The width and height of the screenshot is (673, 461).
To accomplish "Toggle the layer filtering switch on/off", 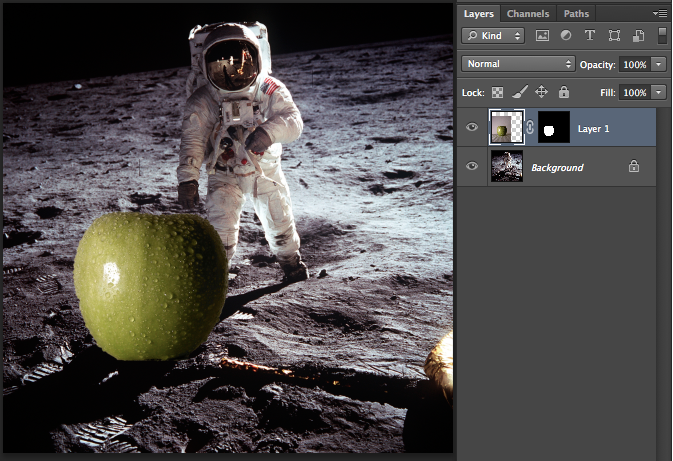I will tap(661, 35).
